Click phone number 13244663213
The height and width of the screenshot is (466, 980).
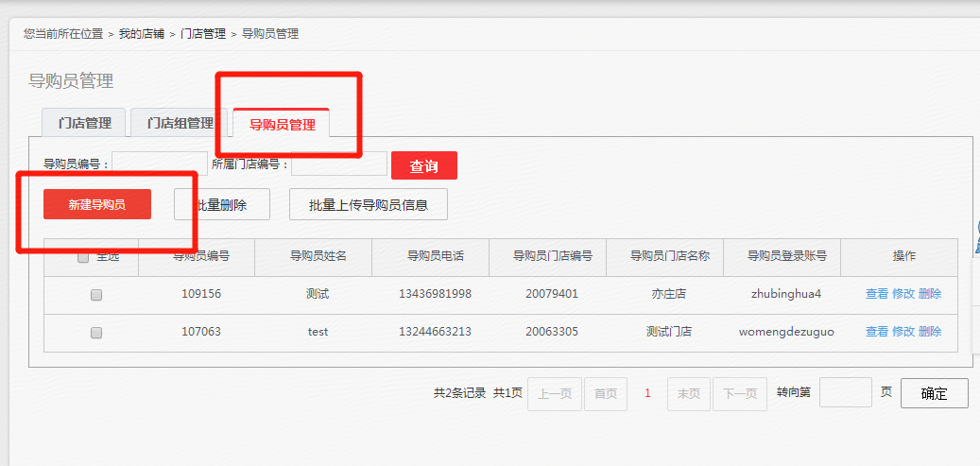(x=435, y=332)
